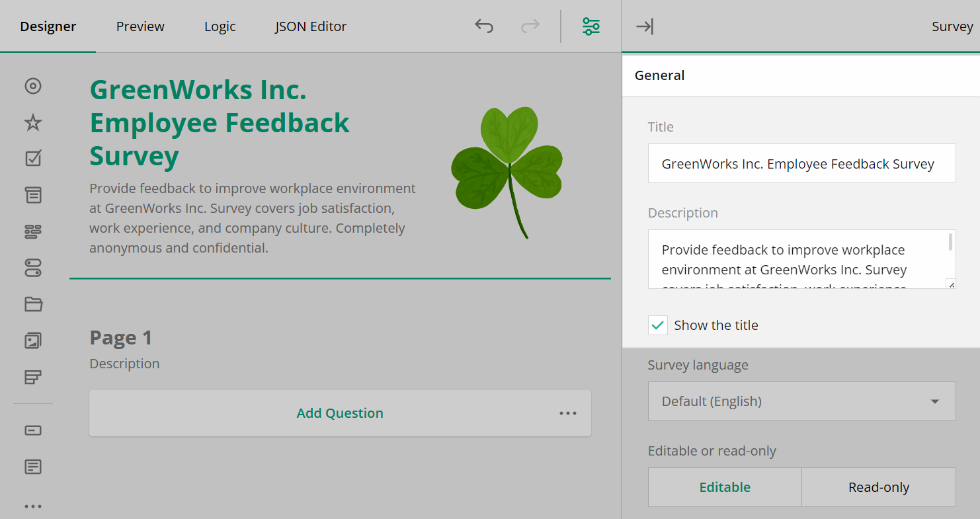Open the Survey language dropdown

point(801,401)
